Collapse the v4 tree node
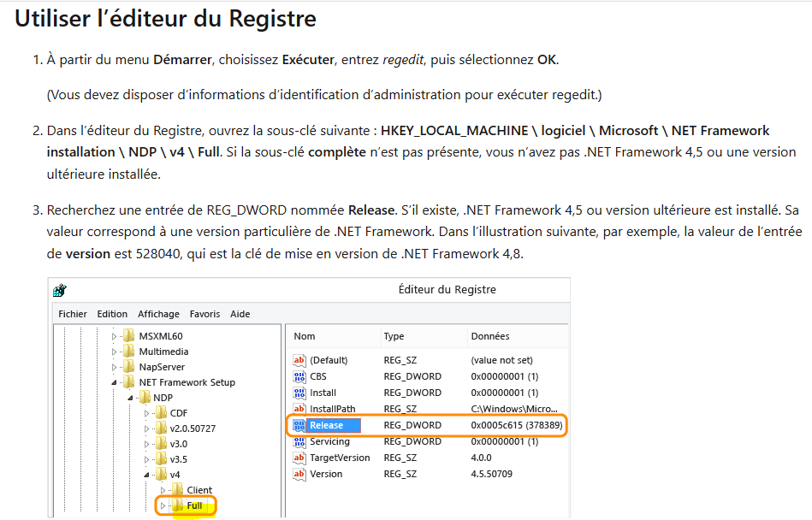Viewport: 812px width, 520px height. pyautogui.click(x=146, y=475)
